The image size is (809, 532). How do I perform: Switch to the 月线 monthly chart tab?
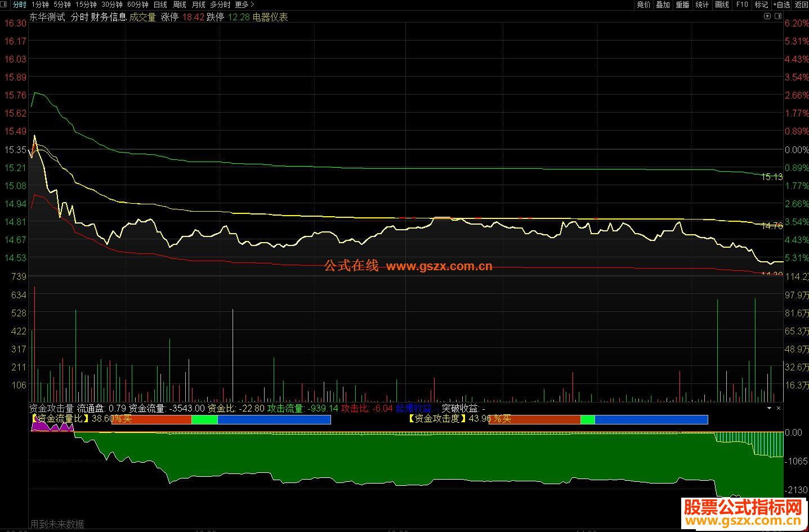tap(199, 5)
